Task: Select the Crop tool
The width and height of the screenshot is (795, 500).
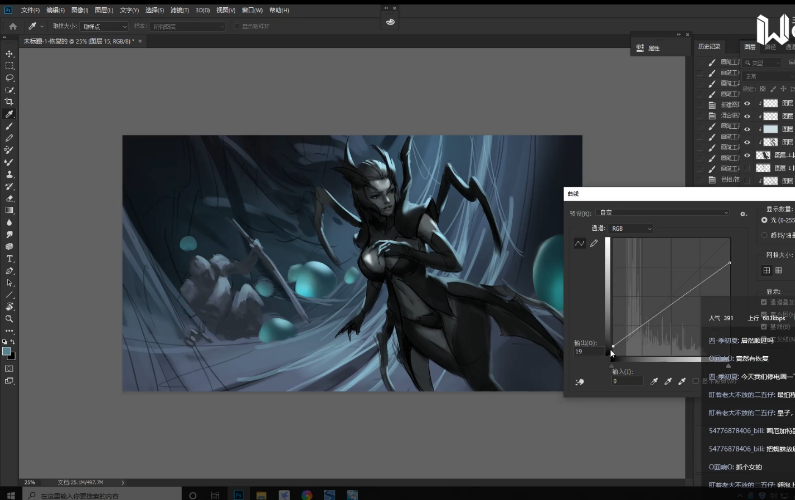Action: [x=9, y=102]
